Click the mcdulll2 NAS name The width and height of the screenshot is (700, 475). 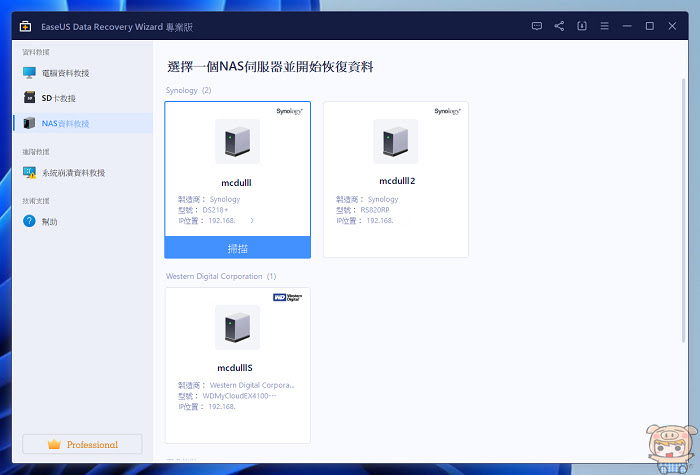(397, 181)
